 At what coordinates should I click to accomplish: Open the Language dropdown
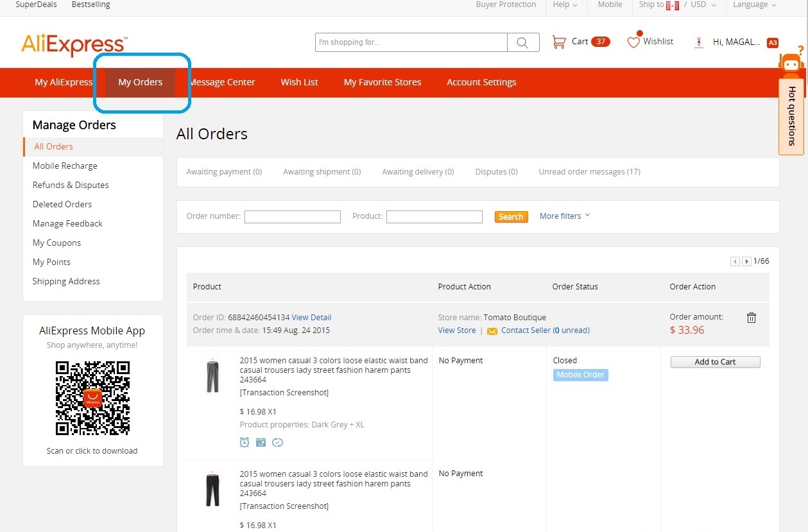coord(754,4)
